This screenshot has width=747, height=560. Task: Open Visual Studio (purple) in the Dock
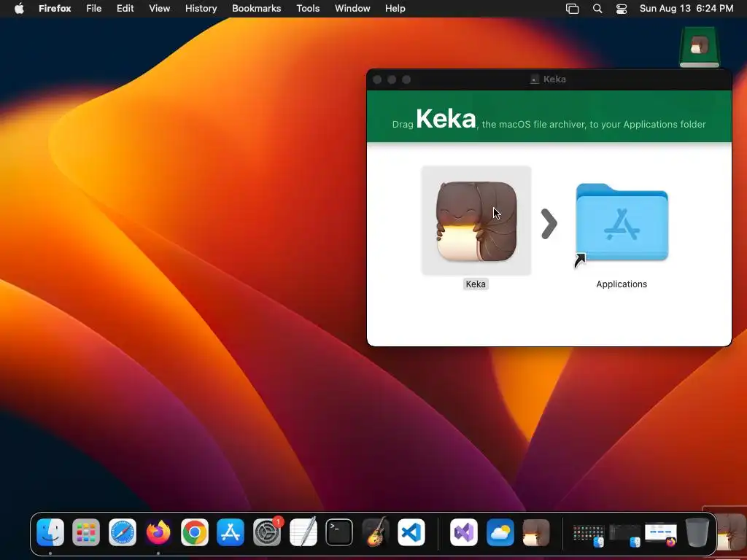coord(464,532)
